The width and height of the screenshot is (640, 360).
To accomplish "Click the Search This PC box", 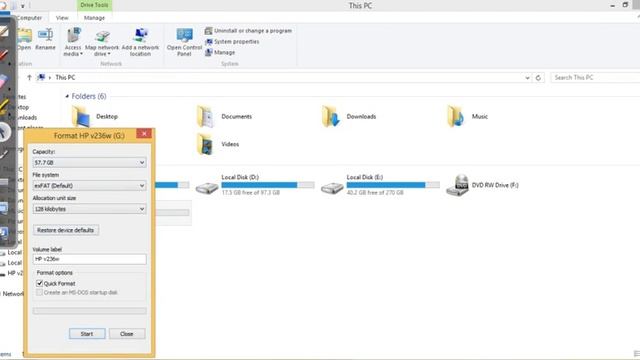I will (x=595, y=78).
